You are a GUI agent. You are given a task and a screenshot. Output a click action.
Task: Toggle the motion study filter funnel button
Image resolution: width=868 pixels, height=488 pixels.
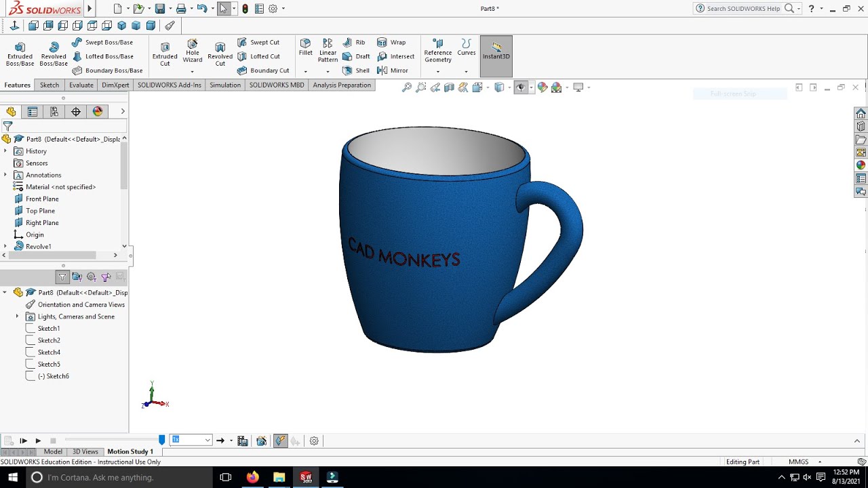pyautogui.click(x=62, y=277)
